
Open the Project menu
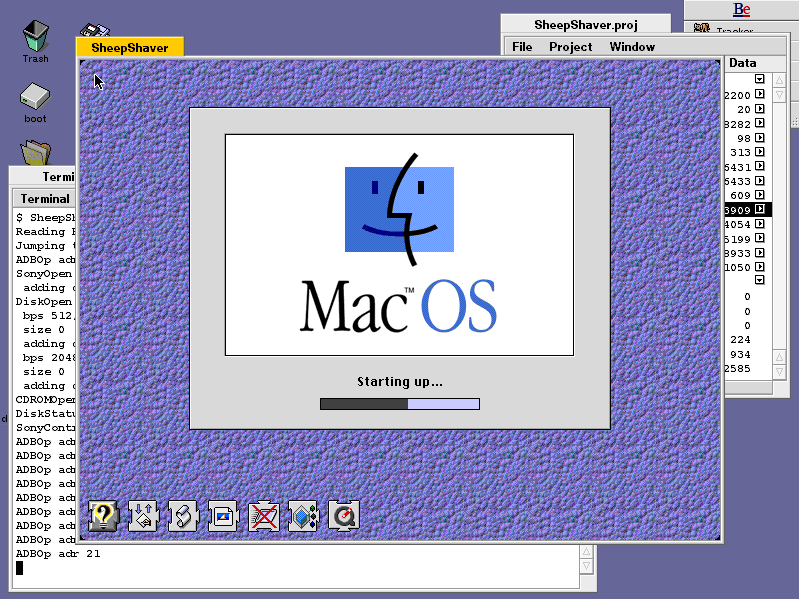570,47
